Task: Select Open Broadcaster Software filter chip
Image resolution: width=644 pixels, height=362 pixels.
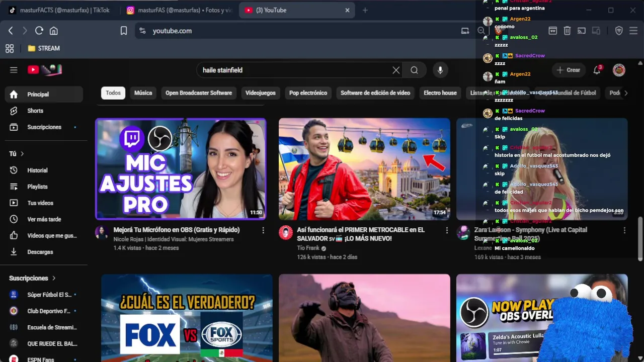Action: pyautogui.click(x=199, y=93)
